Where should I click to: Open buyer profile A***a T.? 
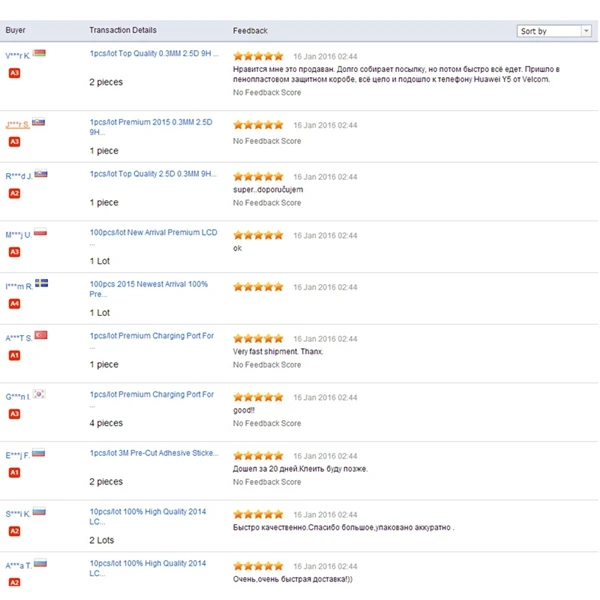18,565
